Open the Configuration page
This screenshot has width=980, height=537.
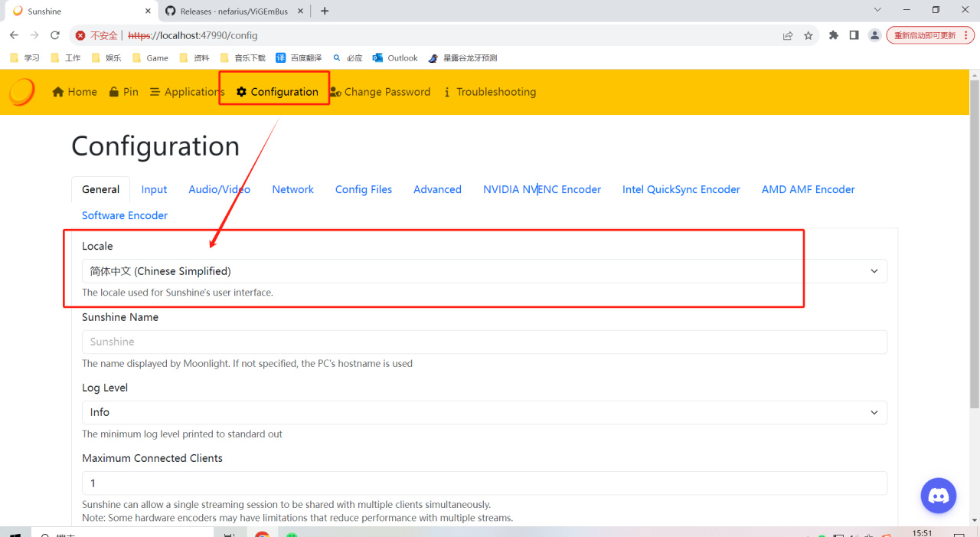[277, 92]
